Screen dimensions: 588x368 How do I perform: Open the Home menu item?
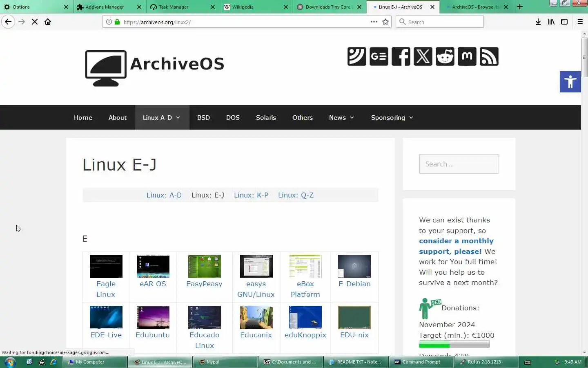83,117
